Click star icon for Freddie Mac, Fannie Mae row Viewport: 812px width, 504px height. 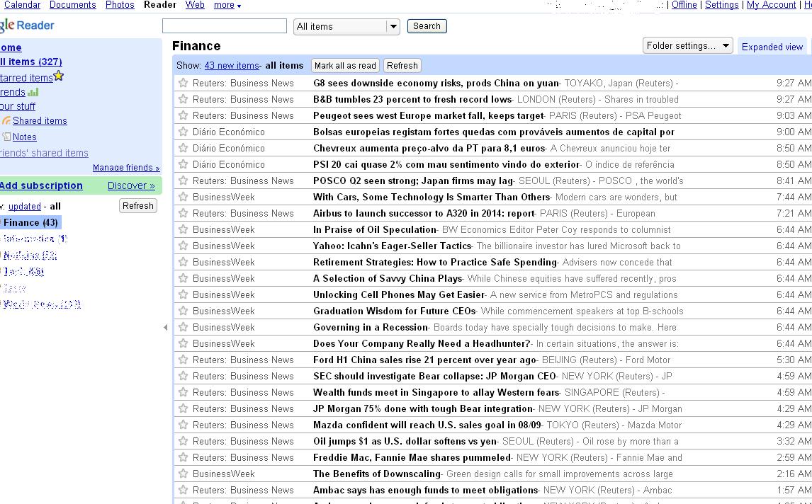183,457
